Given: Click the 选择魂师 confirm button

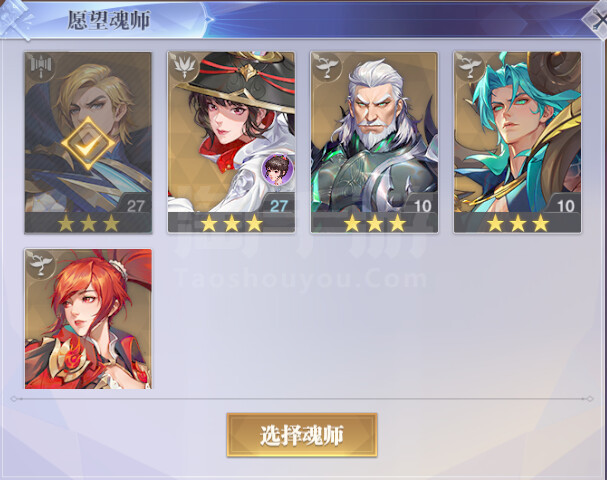Looking at the screenshot, I should click(x=302, y=435).
